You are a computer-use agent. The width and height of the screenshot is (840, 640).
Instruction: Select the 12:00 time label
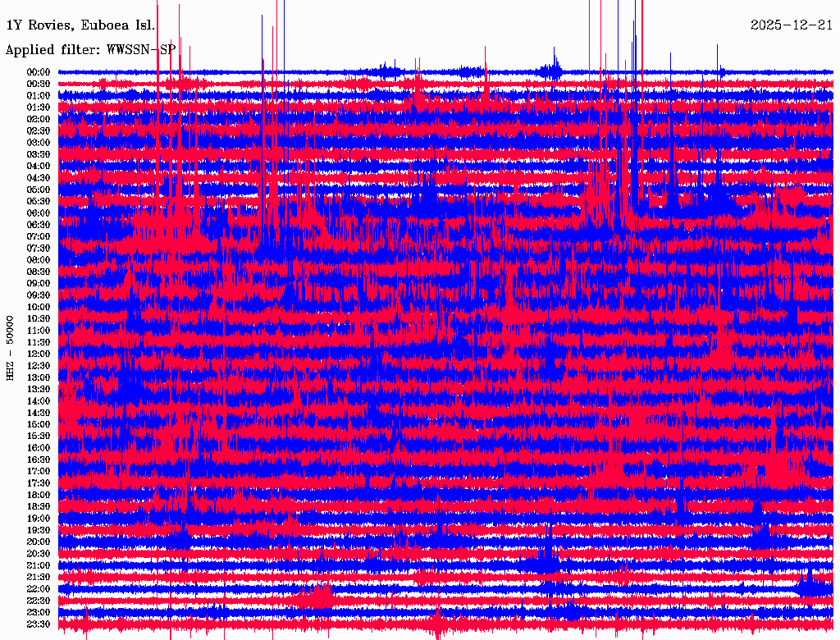(39, 354)
